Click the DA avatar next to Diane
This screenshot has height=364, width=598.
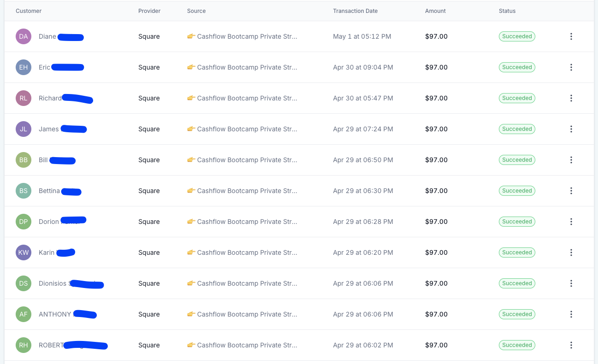pyautogui.click(x=24, y=36)
